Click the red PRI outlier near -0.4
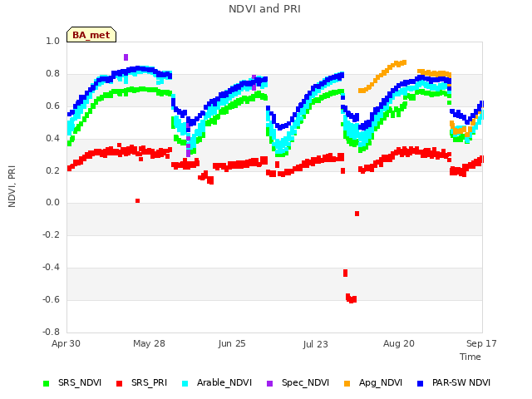Image resolution: width=532 pixels, height=399 pixels. 346,273
